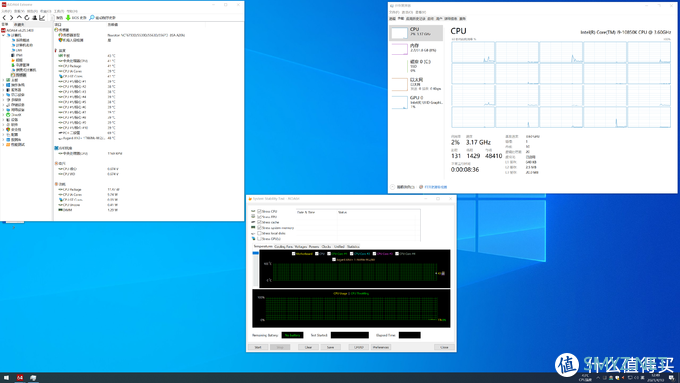Image resolution: width=680 pixels, height=383 pixels.
Task: Refresh the AIDA64 sensor page
Action: click(x=27, y=18)
